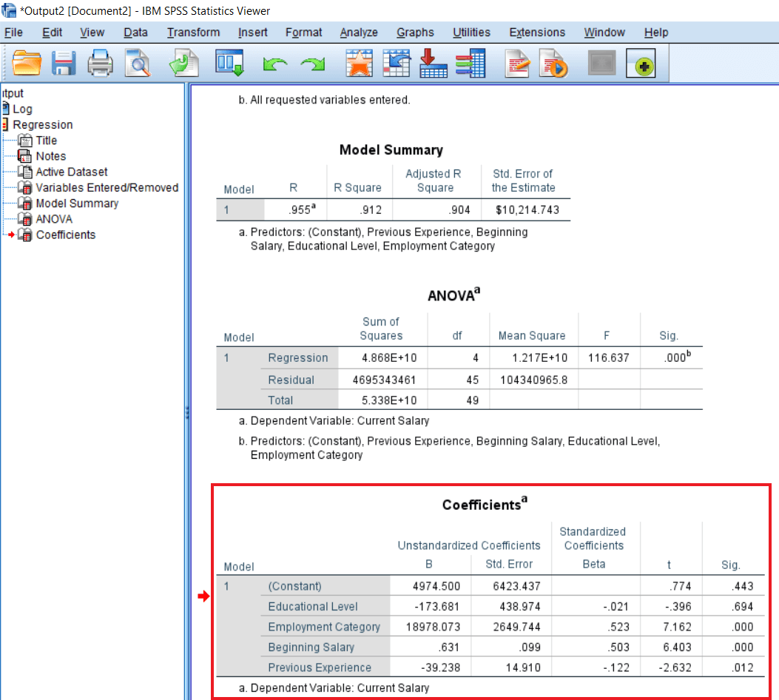The height and width of the screenshot is (700, 779).
Task: Click the Recall recent dialogs icon
Action: 229,63
